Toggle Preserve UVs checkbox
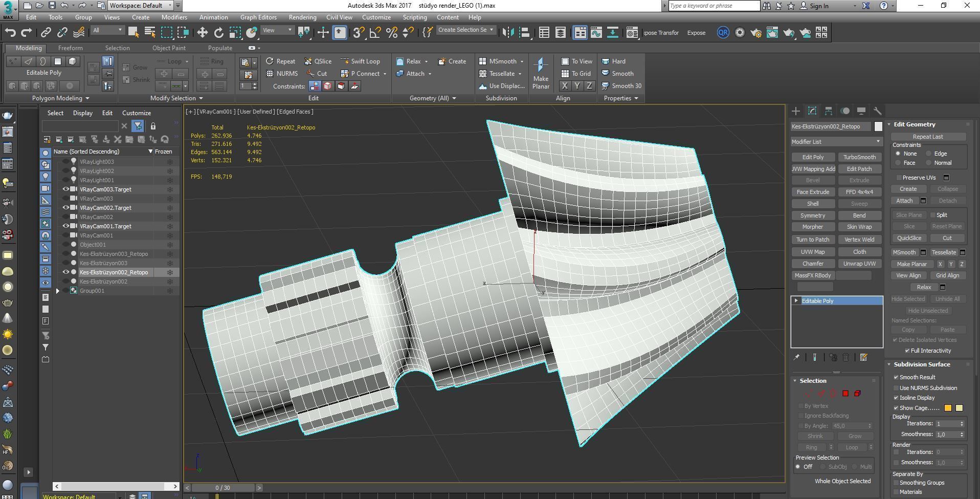The height and width of the screenshot is (499, 980). click(x=899, y=178)
